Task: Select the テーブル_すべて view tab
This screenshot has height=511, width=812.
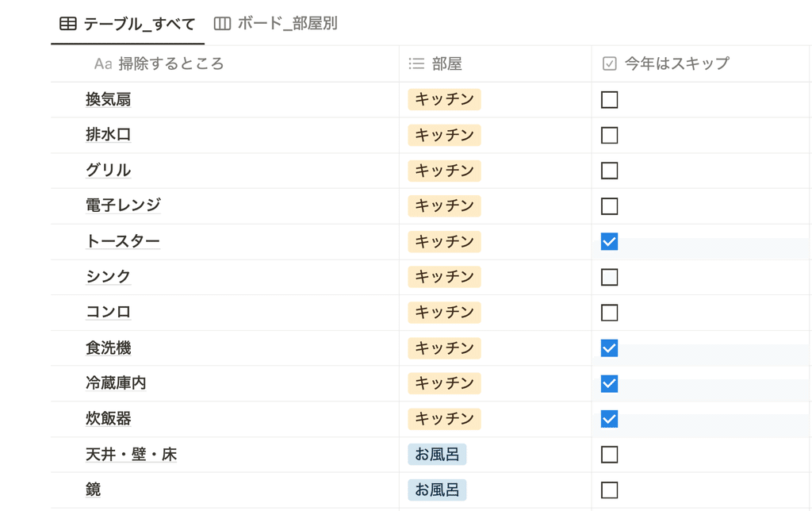Action: tap(128, 23)
